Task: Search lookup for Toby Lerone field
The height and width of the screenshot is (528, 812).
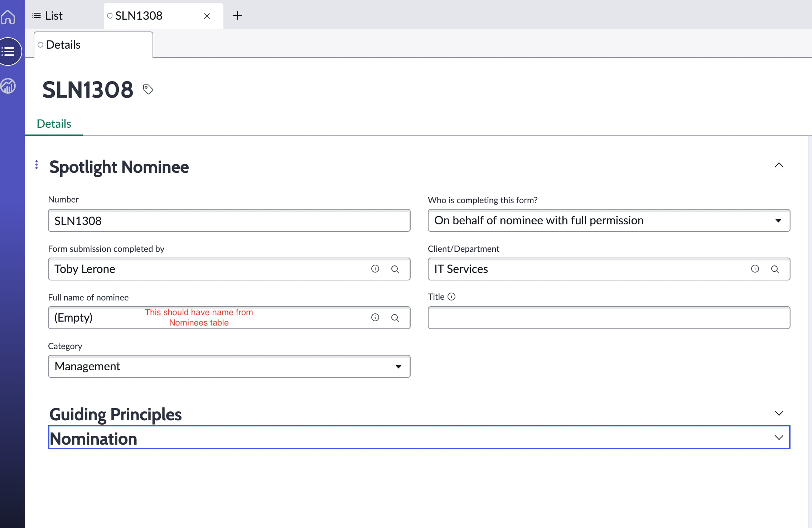Action: [x=395, y=269]
